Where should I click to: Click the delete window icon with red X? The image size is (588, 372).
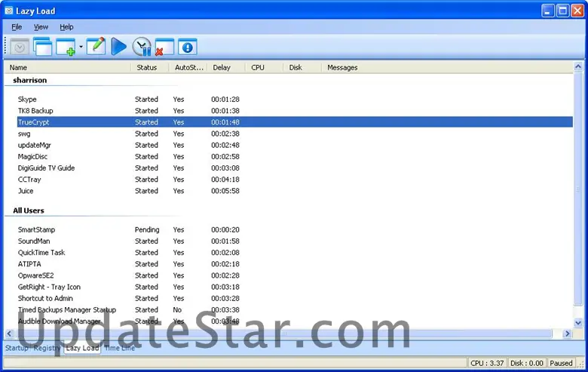point(164,47)
